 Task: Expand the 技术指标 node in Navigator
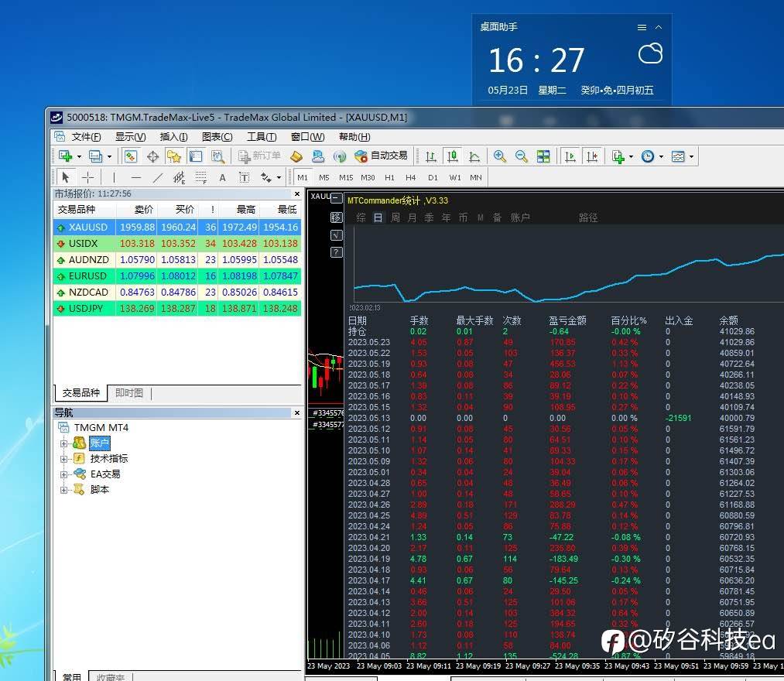[x=63, y=458]
